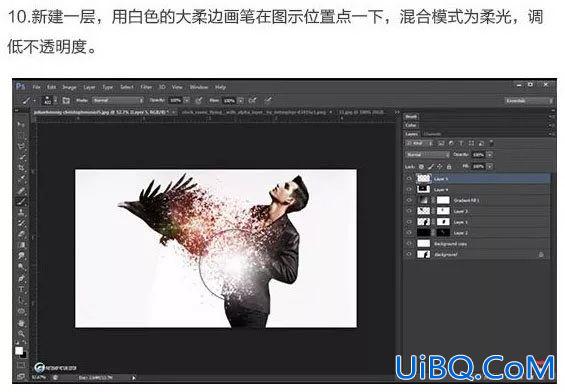This screenshot has height=392, width=565.
Task: Select the Path Selection tool
Action: pos(21,300)
